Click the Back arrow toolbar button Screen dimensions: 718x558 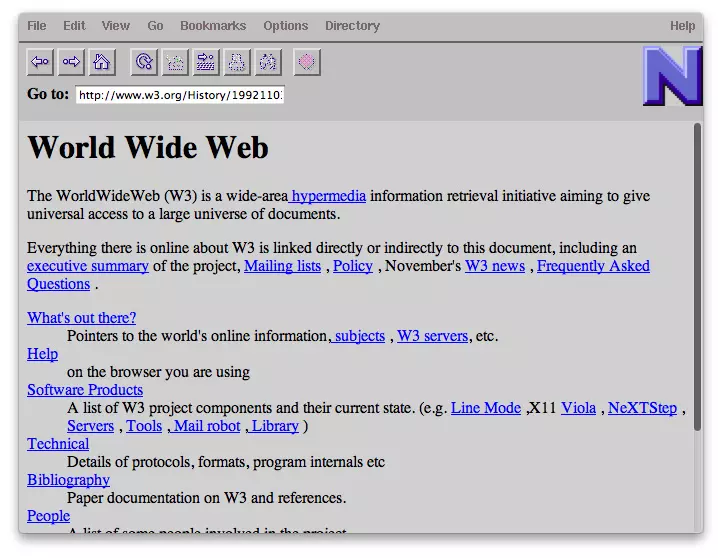pyautogui.click(x=40, y=62)
